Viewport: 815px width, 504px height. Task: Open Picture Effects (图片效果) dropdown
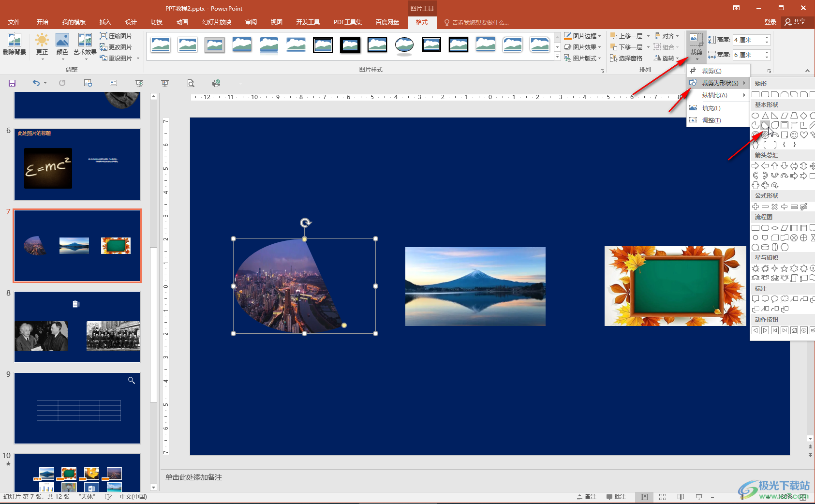point(583,47)
